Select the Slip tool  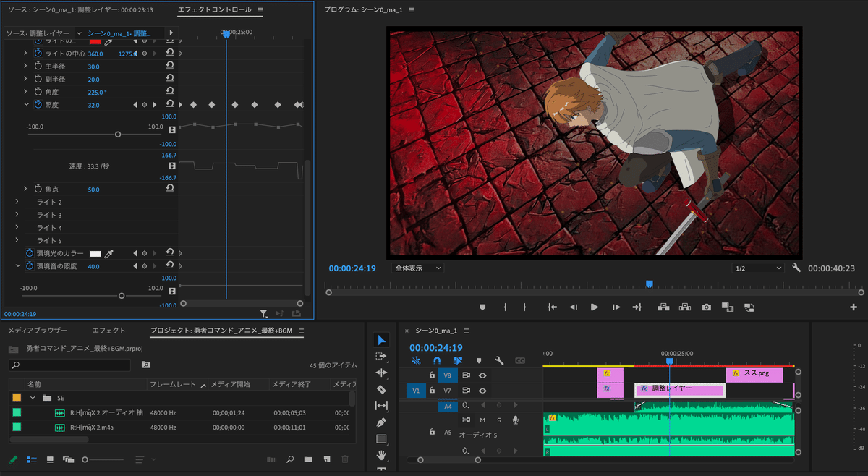point(382,406)
